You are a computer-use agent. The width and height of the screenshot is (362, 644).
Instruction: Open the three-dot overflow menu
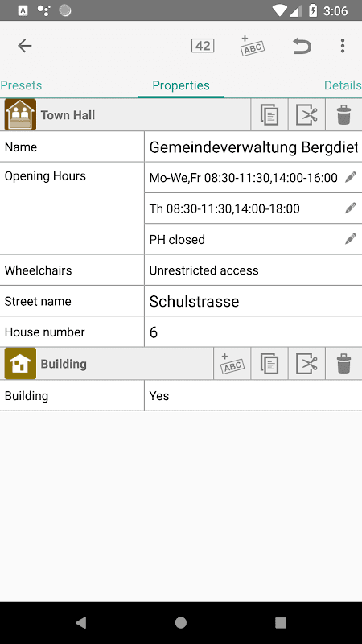(343, 46)
